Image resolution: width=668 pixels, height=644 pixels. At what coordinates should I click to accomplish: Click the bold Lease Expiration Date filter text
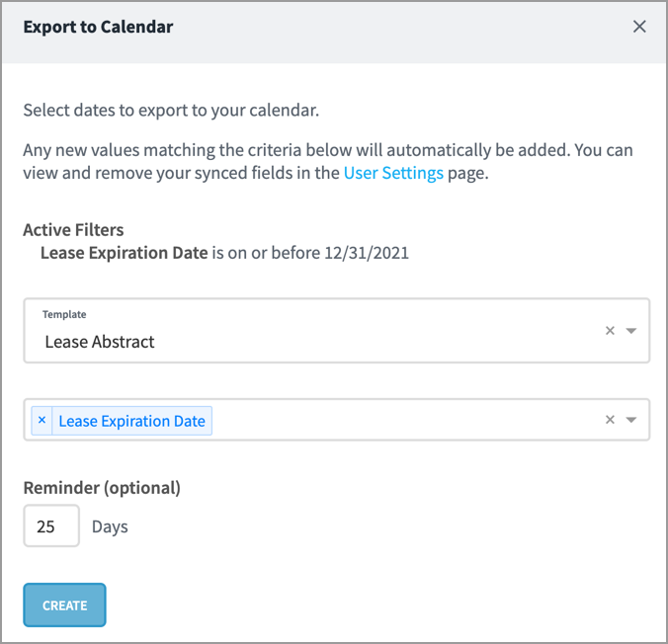coord(125,253)
